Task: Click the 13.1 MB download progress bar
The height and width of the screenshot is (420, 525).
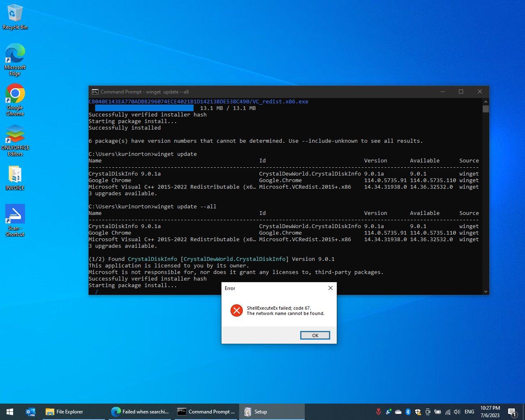Action: click(144, 108)
